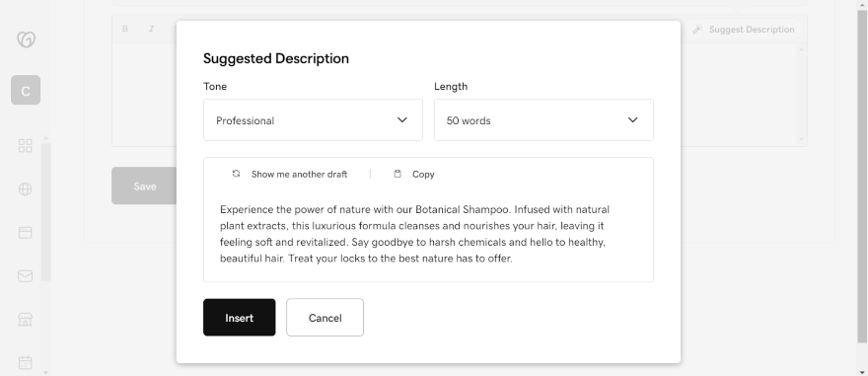Select the globe website icon in sidebar
This screenshot has height=376, width=868.
tap(25, 188)
